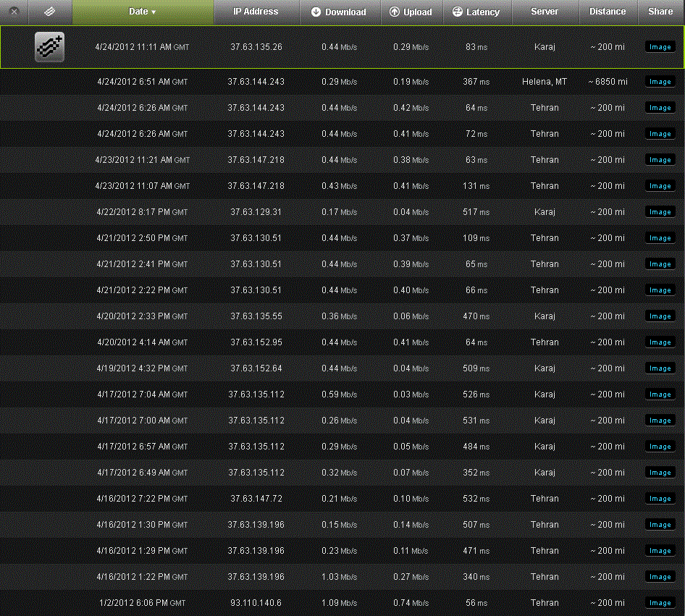This screenshot has width=685, height=616.
Task: Select date 4/24/2012 6:51 AM GMT
Action: click(x=142, y=82)
